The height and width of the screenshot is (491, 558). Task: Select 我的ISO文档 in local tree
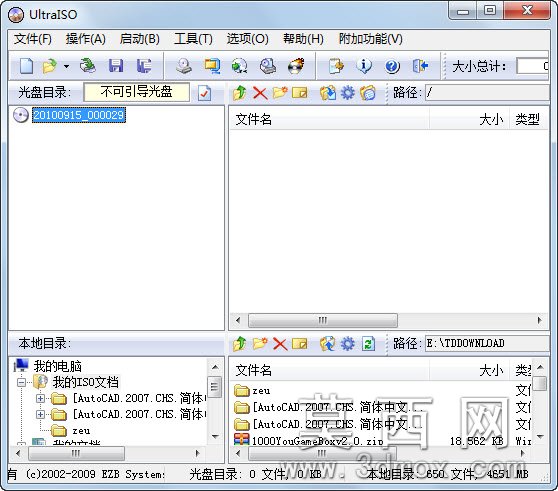(x=85, y=382)
